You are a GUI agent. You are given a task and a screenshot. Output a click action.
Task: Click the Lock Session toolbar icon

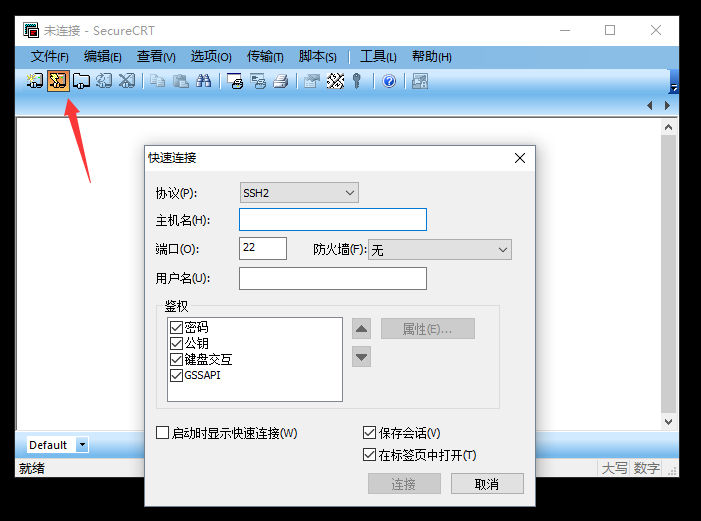click(x=420, y=81)
